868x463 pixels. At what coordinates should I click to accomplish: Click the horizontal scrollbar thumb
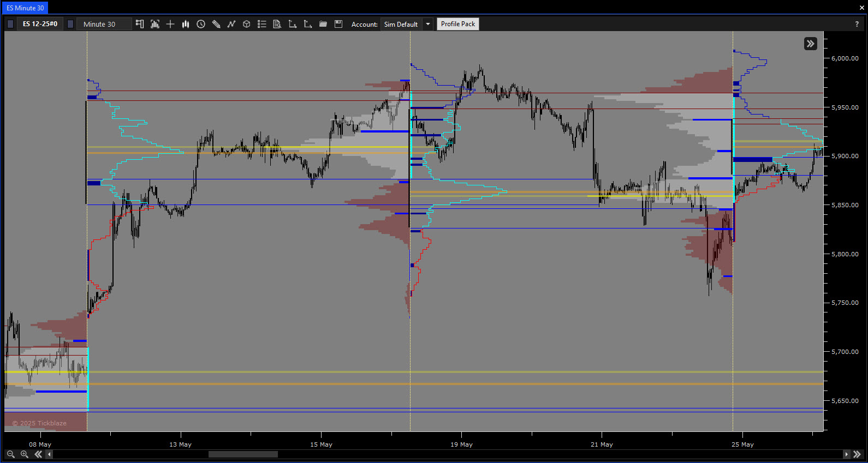(243, 454)
